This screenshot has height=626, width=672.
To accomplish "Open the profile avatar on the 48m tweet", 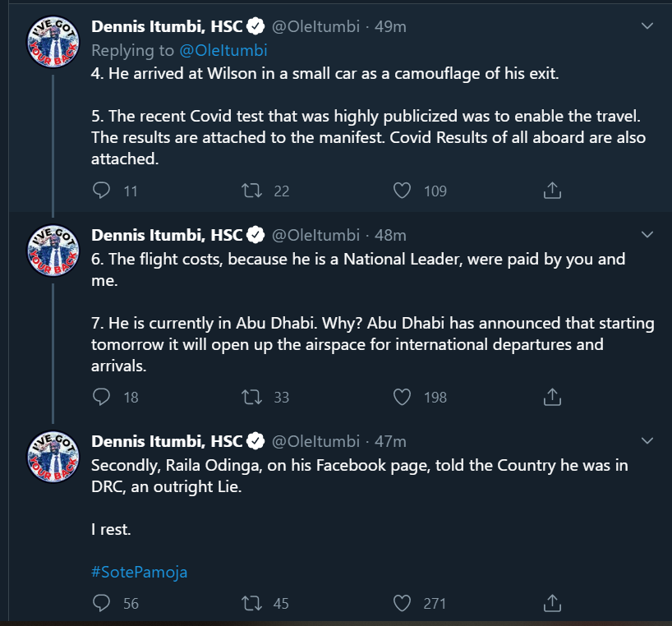I will [x=53, y=248].
